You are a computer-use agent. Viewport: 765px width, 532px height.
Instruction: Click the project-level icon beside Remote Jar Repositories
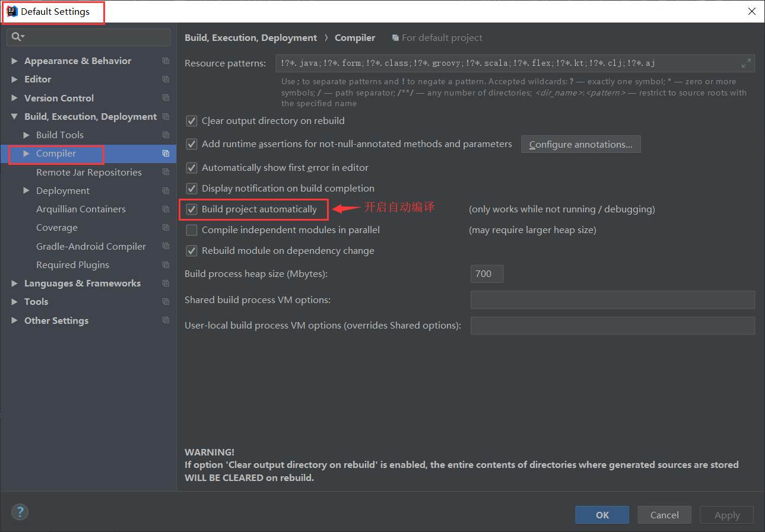pos(166,172)
